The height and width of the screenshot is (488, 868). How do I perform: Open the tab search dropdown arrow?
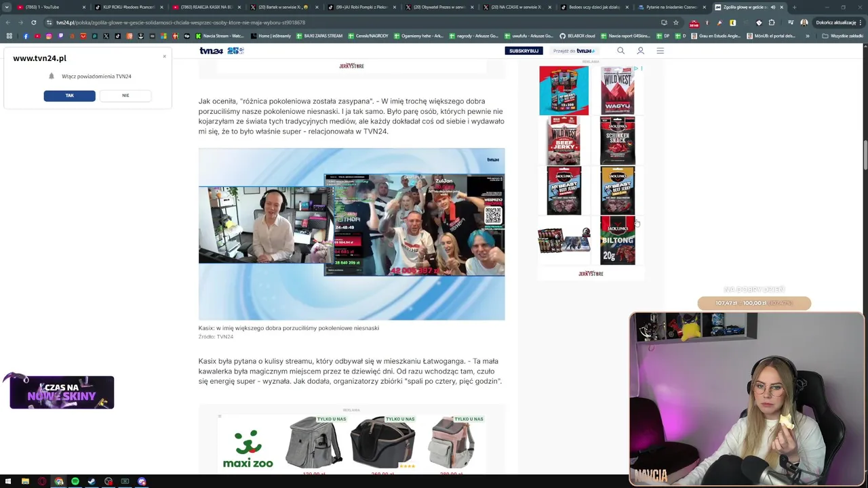click(7, 7)
